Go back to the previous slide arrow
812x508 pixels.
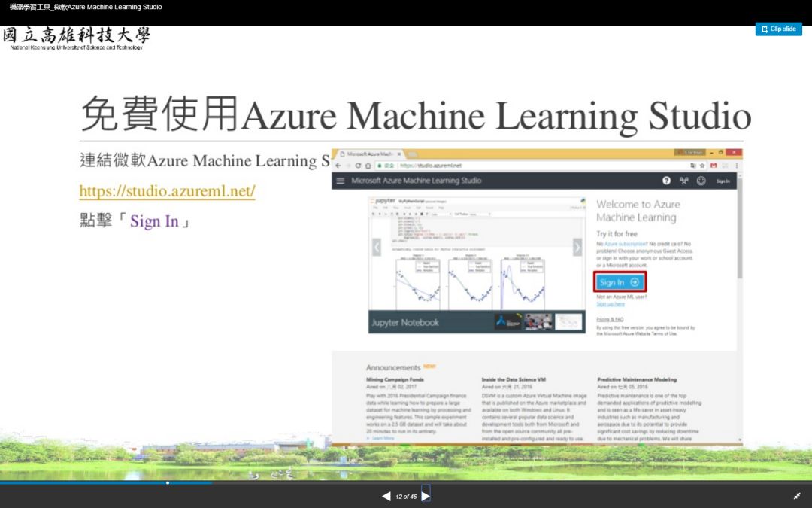click(386, 496)
